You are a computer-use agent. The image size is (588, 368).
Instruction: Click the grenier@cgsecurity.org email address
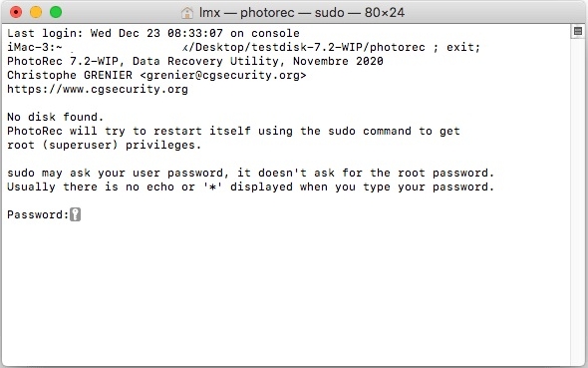(223, 75)
